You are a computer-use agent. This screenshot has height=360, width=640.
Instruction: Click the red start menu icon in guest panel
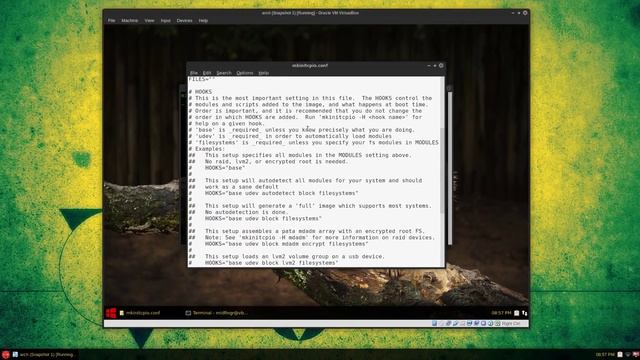[x=111, y=313]
